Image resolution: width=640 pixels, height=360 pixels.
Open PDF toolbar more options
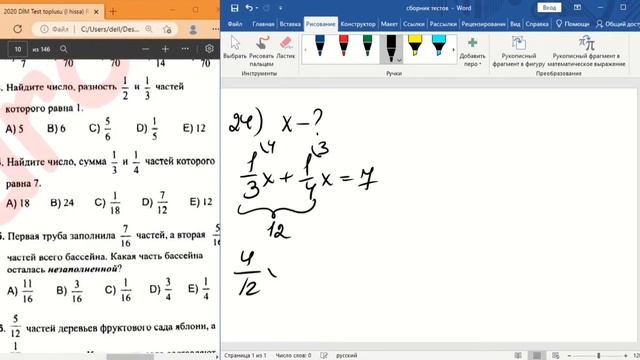click(x=185, y=49)
